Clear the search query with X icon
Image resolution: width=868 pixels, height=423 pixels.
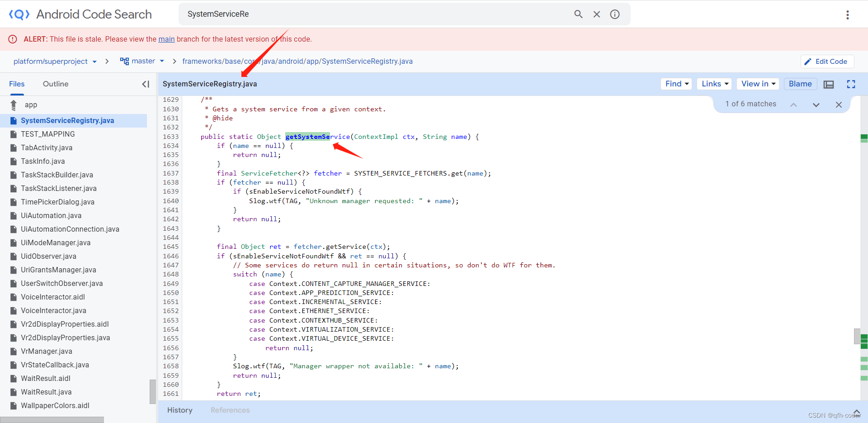tap(597, 14)
